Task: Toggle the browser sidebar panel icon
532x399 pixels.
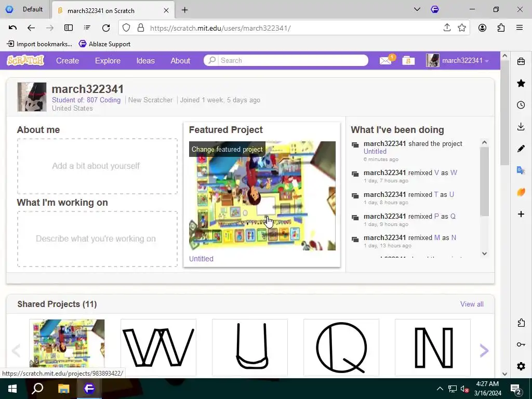Action: point(68,28)
